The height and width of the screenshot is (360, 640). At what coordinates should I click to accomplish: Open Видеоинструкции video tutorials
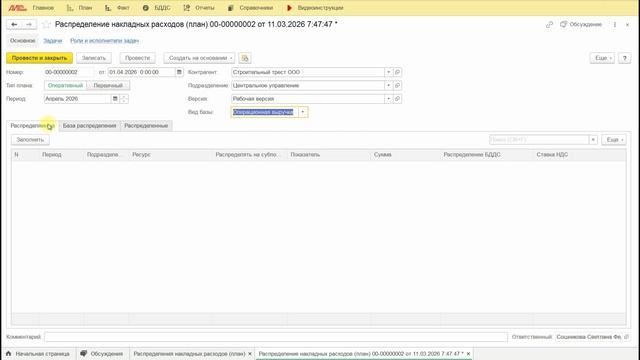click(x=315, y=8)
